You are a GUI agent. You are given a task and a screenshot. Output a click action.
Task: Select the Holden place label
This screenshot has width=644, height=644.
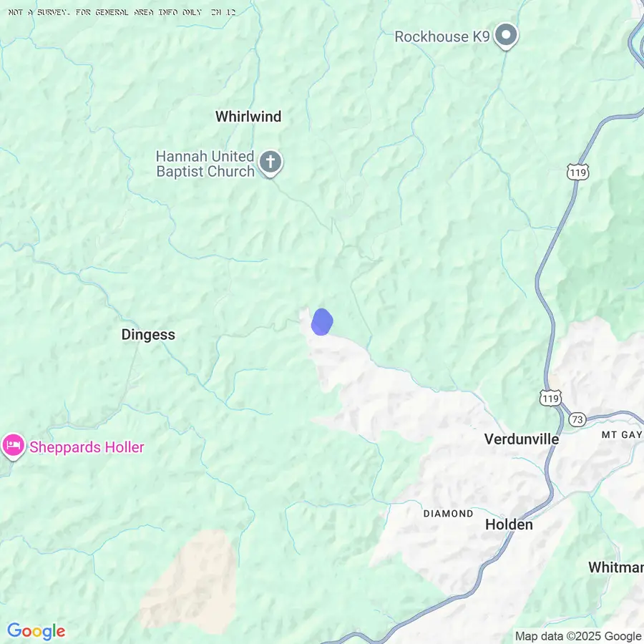click(x=509, y=525)
